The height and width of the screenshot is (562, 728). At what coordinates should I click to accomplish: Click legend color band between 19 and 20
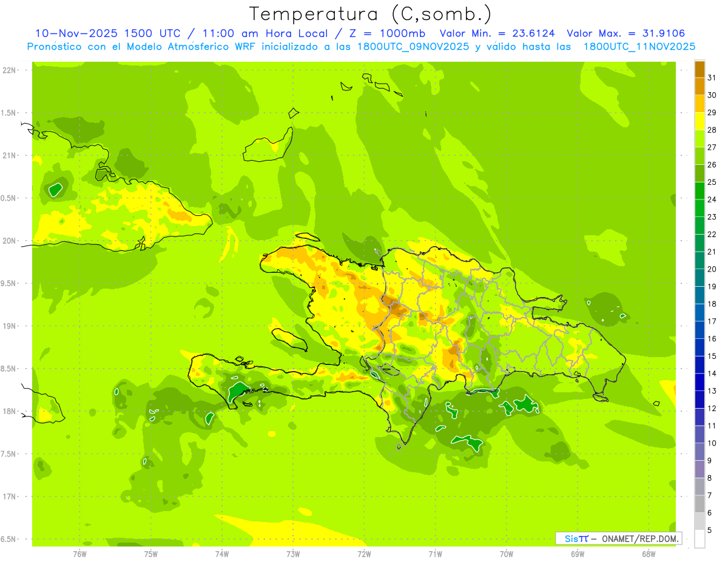699,278
